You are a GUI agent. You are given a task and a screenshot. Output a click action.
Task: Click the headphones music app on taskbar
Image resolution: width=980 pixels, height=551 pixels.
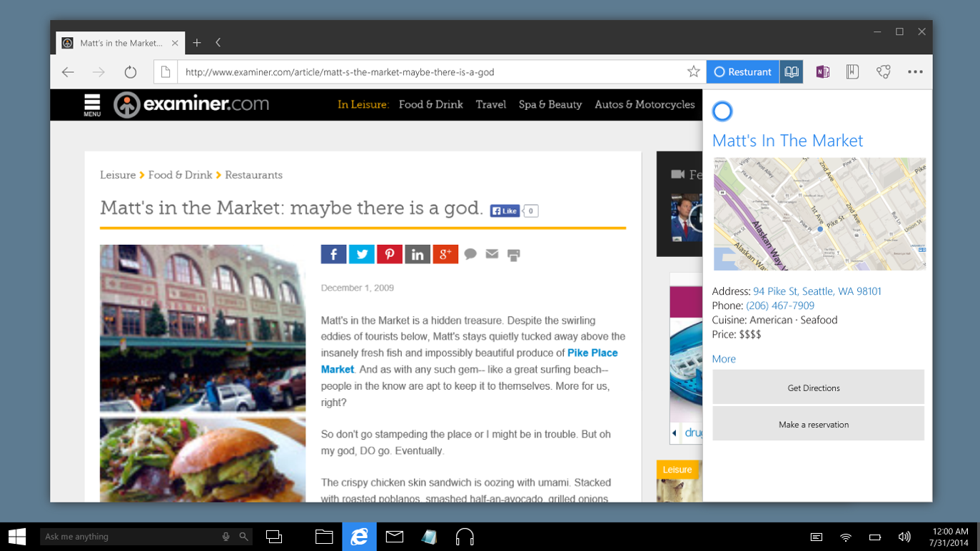click(465, 537)
